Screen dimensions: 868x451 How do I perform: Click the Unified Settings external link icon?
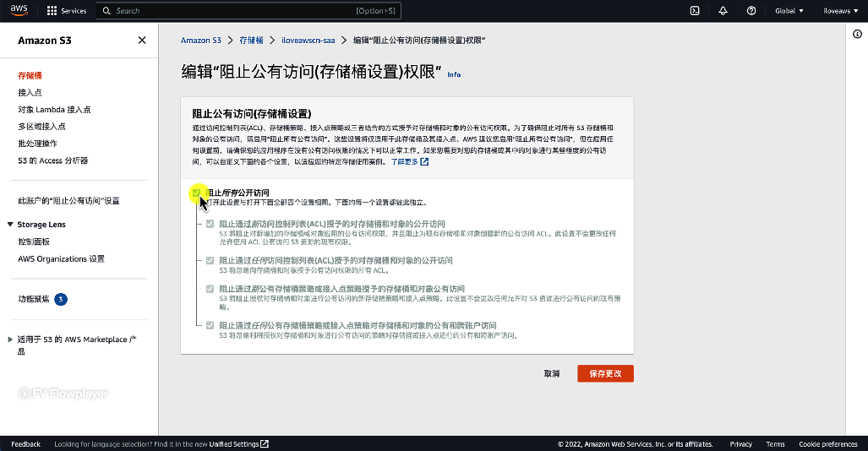(x=265, y=443)
